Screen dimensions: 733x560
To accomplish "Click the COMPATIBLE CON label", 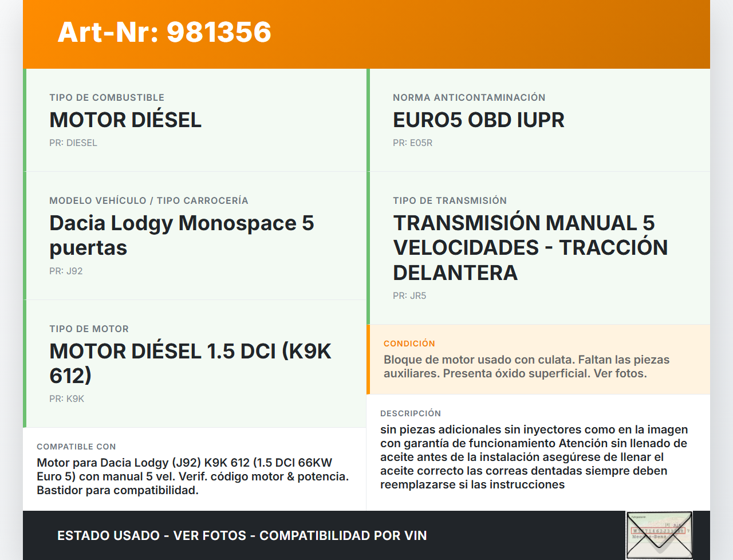I will (76, 447).
